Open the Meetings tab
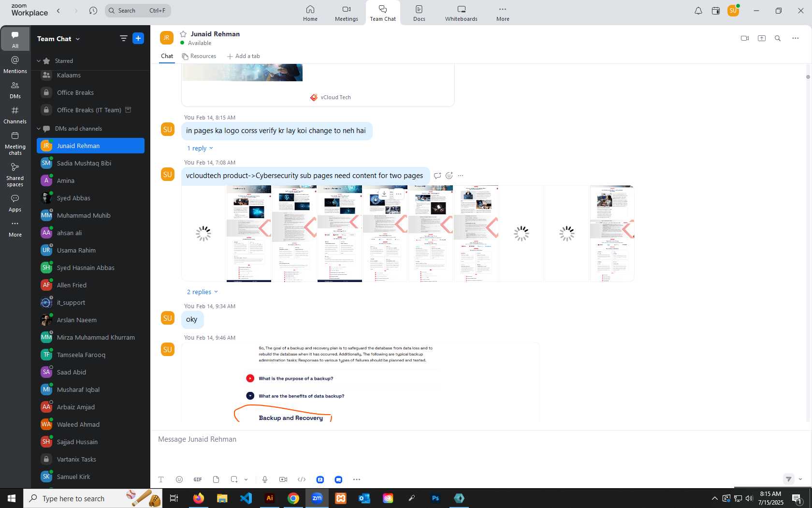Screen dimensions: 812x508 [x=346, y=13]
